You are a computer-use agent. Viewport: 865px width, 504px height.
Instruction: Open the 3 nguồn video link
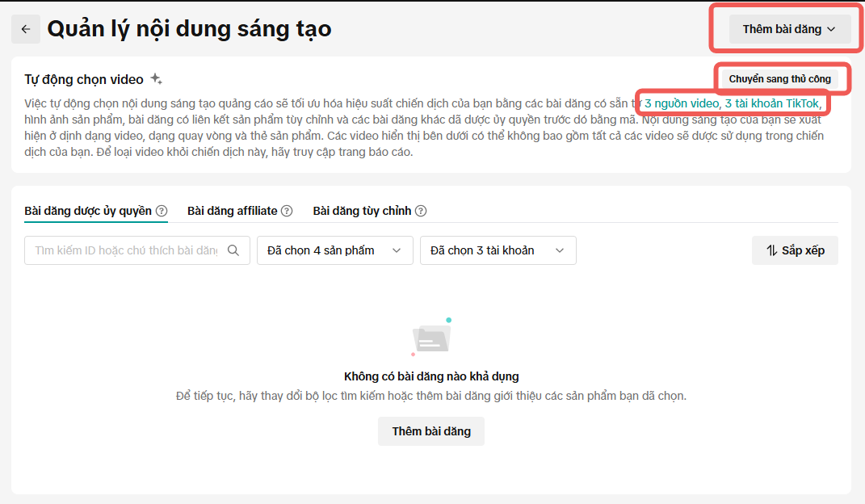tap(681, 103)
